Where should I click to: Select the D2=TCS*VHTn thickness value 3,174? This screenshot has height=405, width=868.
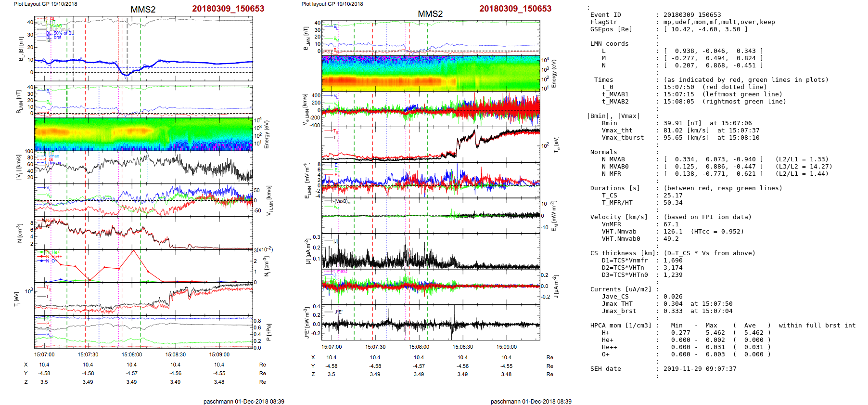(673, 268)
